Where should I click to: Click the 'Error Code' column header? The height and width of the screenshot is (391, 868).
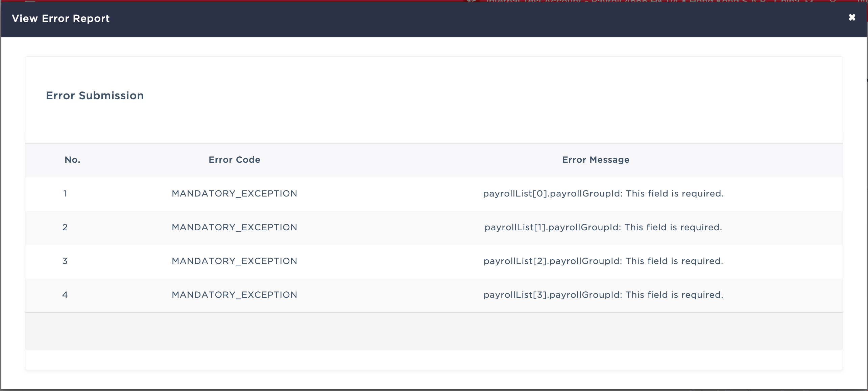click(x=234, y=160)
